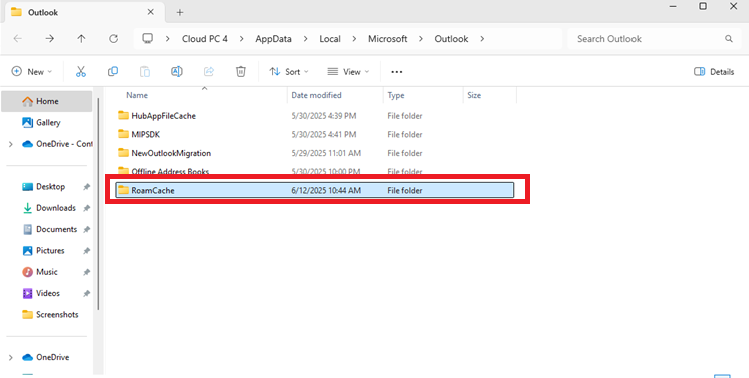Unpin Music using its pin icon
Image resolution: width=749 pixels, height=378 pixels.
86,272
